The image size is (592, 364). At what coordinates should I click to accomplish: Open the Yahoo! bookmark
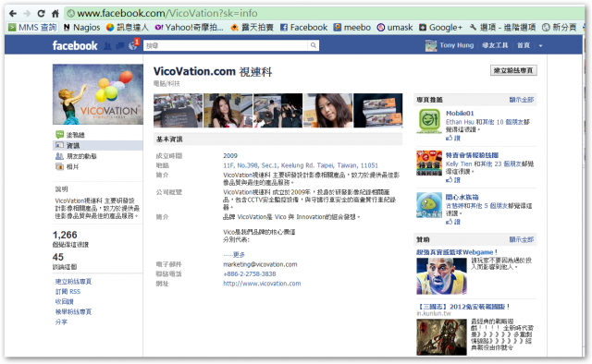pyautogui.click(x=190, y=27)
